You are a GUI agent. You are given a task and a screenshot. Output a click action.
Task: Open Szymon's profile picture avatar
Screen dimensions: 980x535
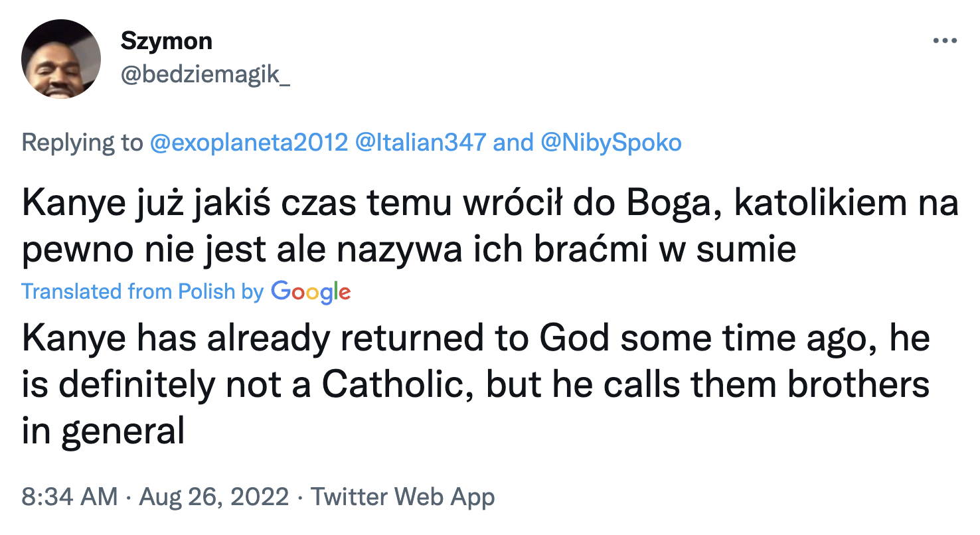pos(61,59)
